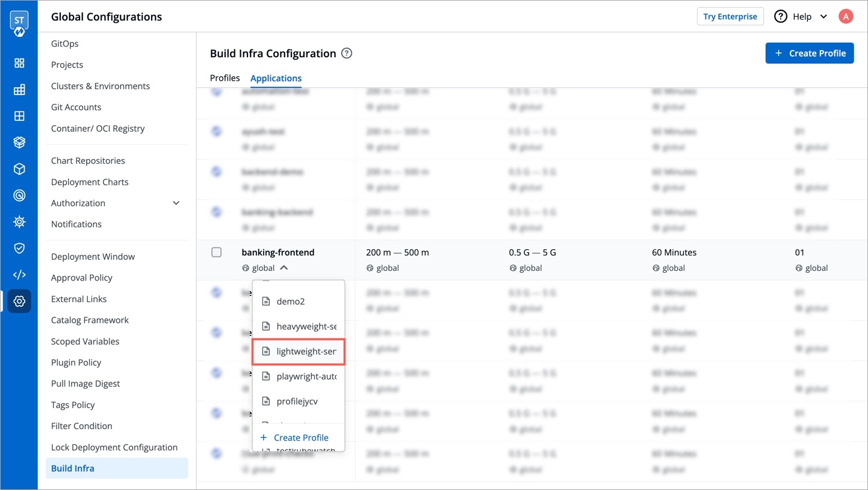Open Scoped Variables in settings sidebar
This screenshot has height=490, width=868.
tap(85, 341)
